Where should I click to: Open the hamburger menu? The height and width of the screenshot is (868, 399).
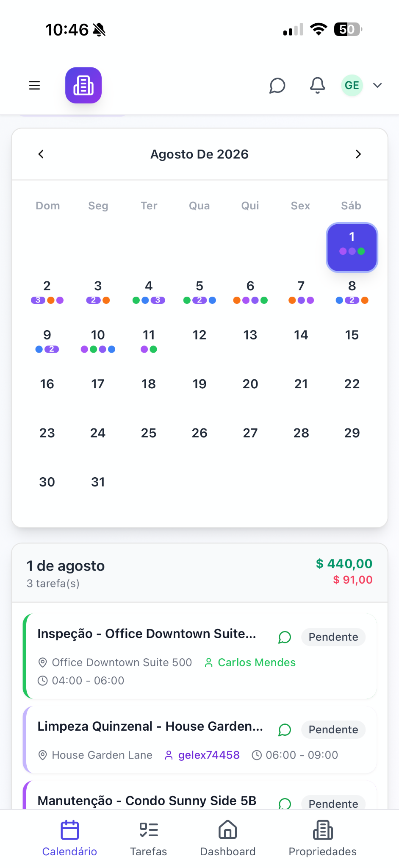point(34,85)
